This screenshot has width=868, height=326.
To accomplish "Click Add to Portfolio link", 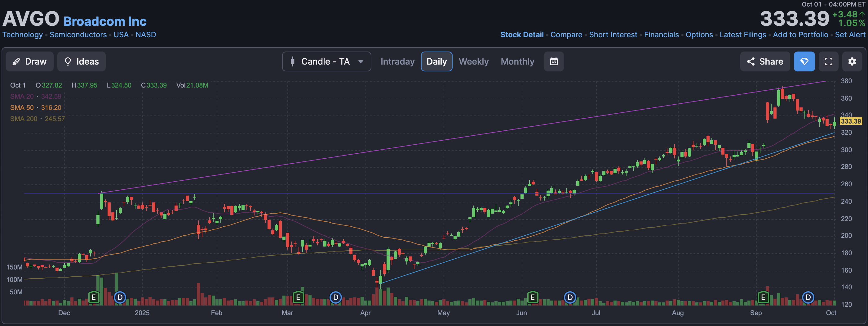I will [x=800, y=35].
